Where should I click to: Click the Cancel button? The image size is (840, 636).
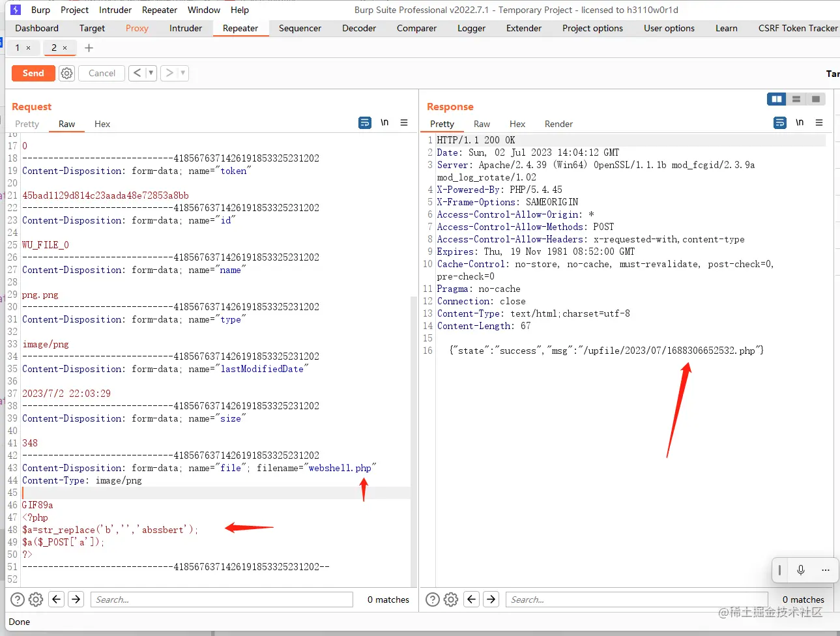tap(102, 73)
